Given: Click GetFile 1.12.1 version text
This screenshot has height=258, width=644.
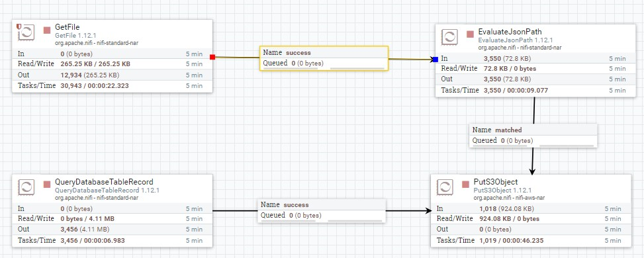Looking at the screenshot, I should coord(75,36).
